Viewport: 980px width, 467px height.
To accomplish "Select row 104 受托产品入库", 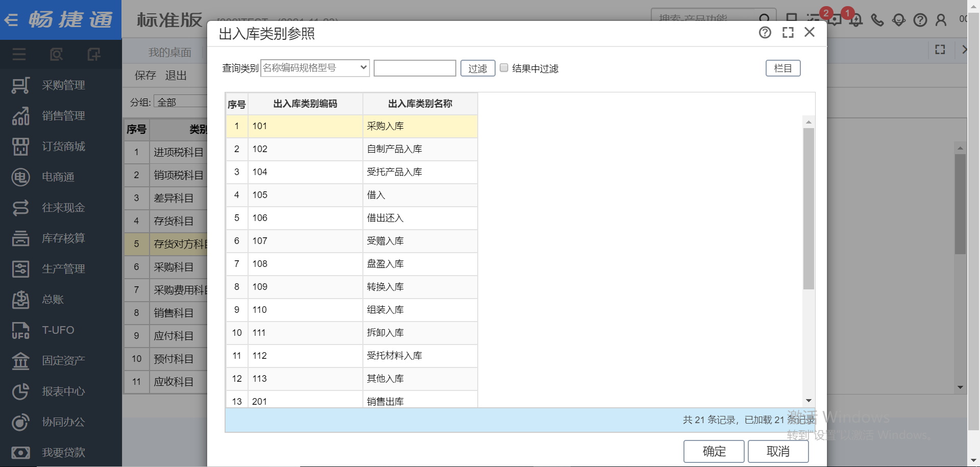I will pyautogui.click(x=352, y=172).
